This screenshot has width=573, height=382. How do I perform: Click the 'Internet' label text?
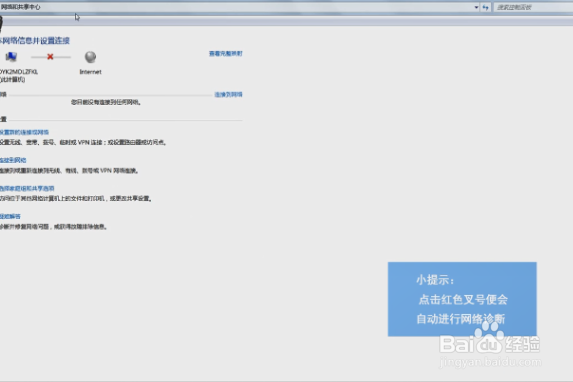[x=90, y=72]
